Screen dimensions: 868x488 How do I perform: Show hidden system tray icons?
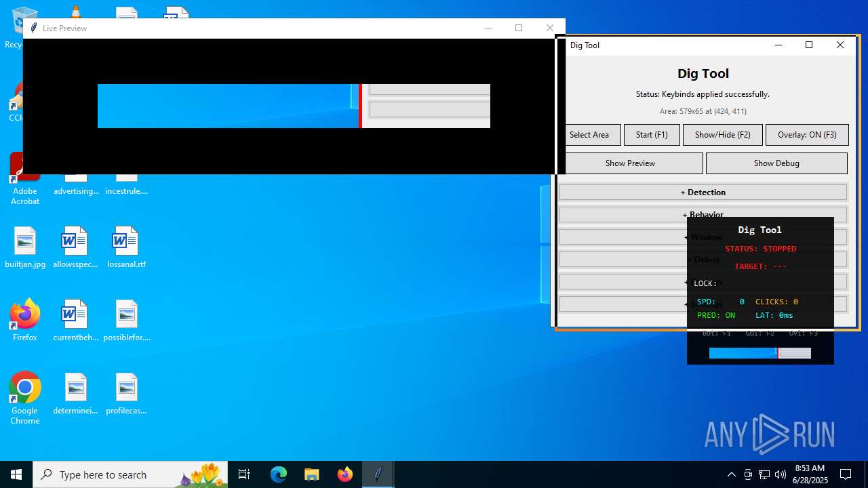(731, 474)
